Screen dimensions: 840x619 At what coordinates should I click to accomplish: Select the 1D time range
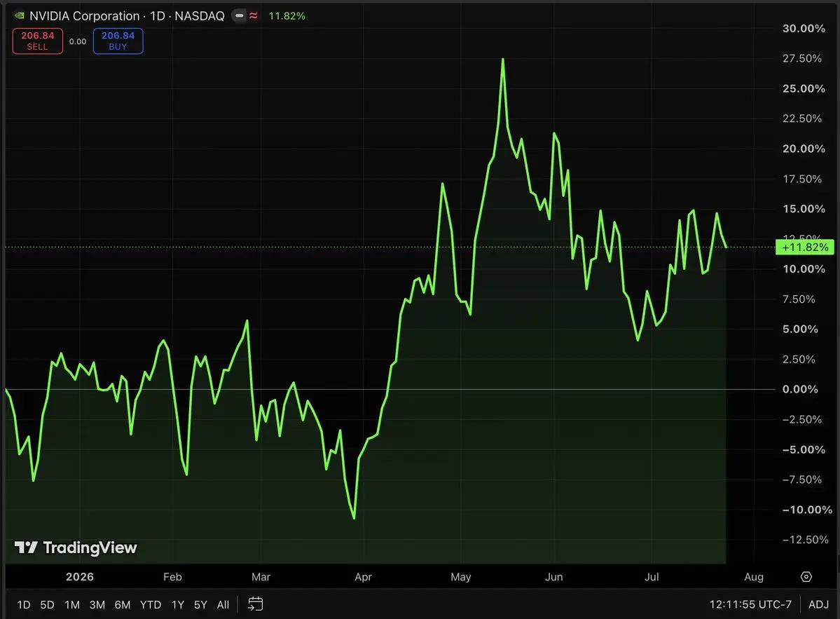click(x=24, y=604)
